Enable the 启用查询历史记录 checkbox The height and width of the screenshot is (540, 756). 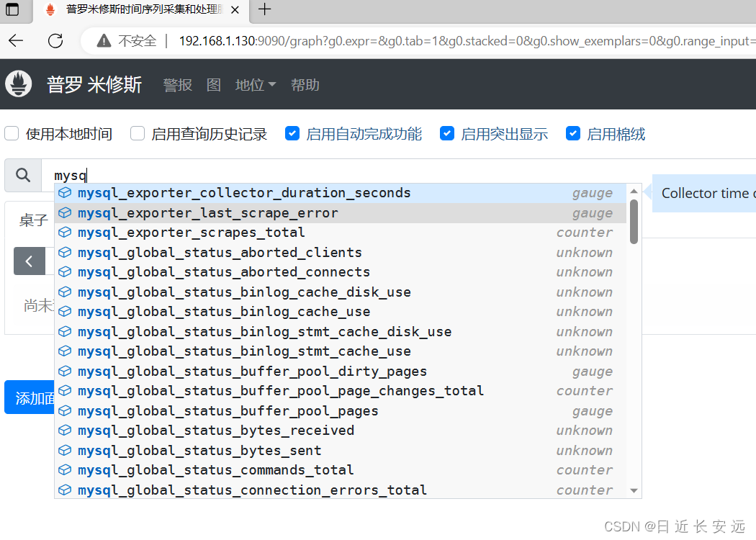tap(138, 133)
